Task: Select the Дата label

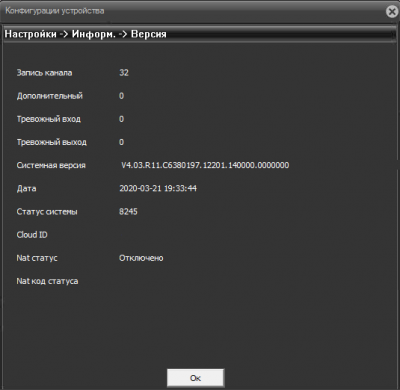Action: click(26, 189)
